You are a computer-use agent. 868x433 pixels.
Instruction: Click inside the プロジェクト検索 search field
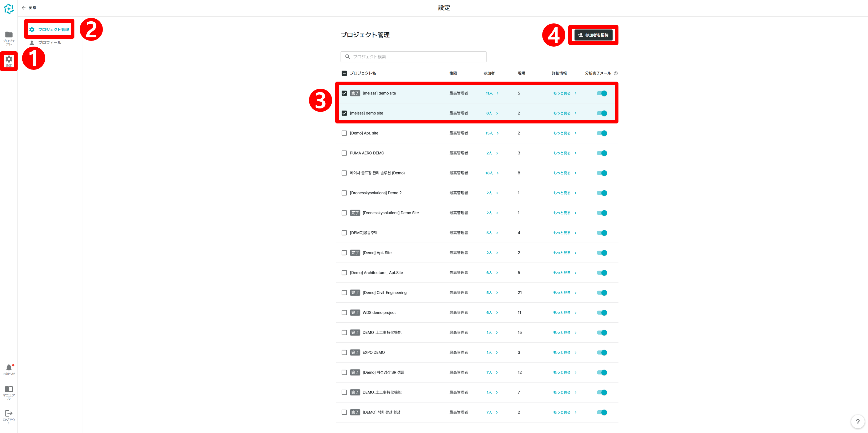[x=413, y=57]
